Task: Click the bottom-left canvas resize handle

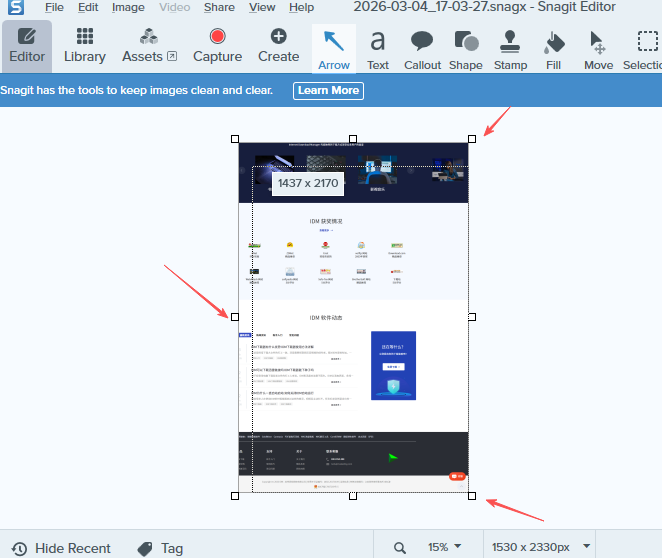Action: 235,496
